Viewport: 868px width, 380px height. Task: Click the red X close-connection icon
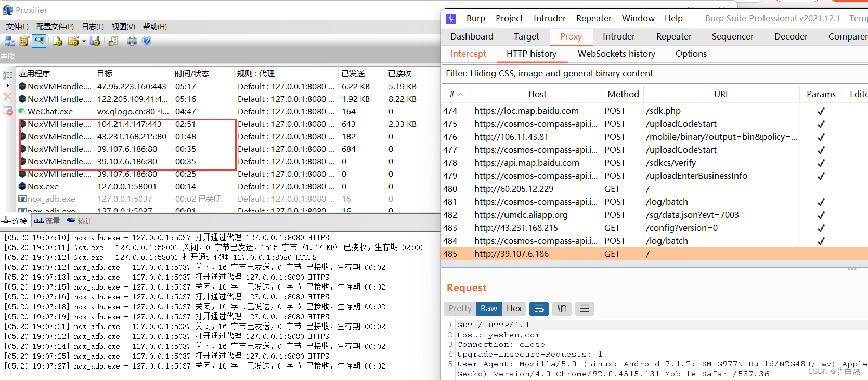tap(8, 96)
